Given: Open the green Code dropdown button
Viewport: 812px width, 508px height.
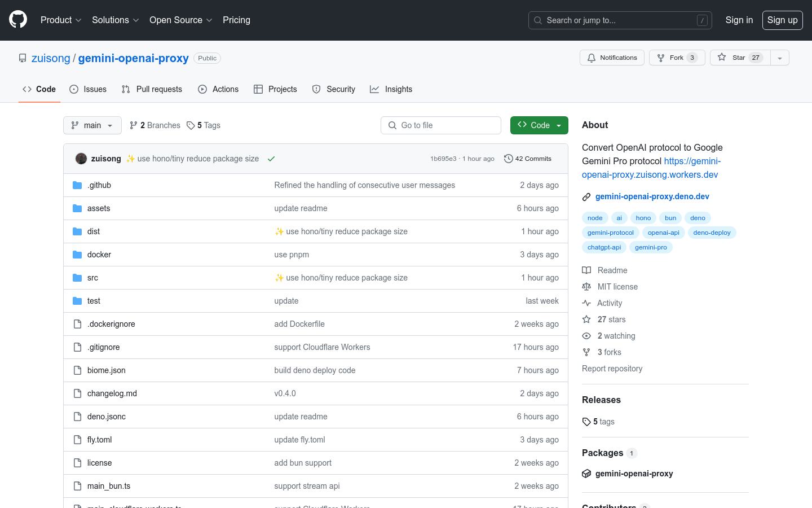Looking at the screenshot, I should pos(539,125).
